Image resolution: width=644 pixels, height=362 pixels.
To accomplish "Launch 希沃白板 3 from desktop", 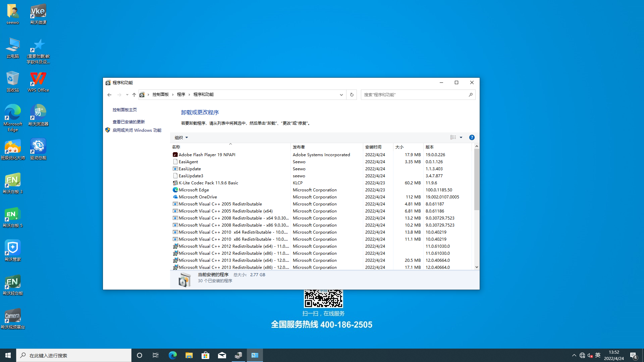I will pos(13,184).
